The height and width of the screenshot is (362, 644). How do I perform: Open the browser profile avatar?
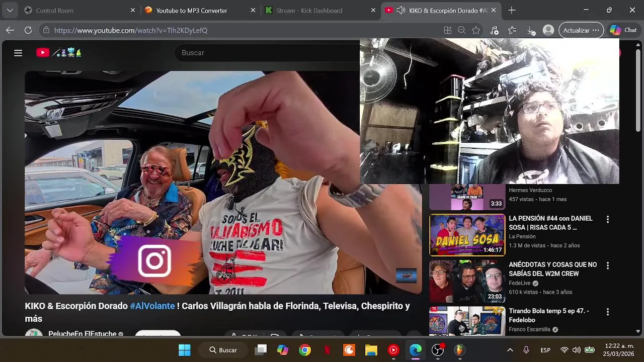click(548, 30)
